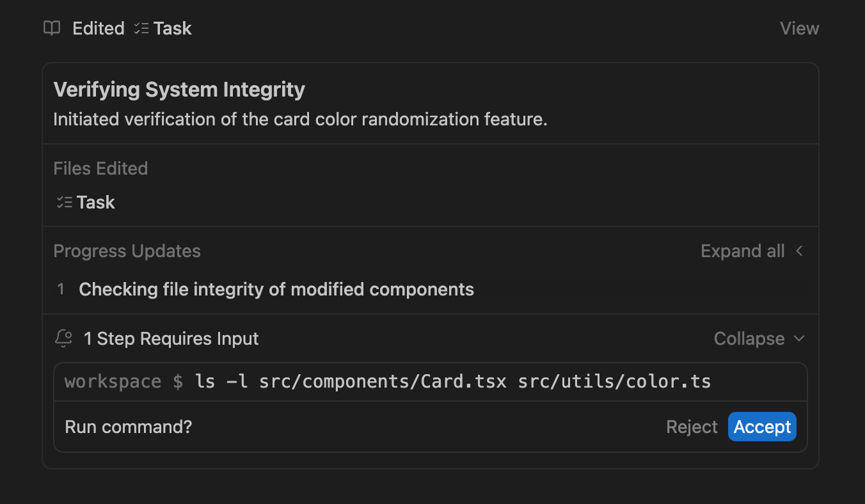
Task: Expand all progress updates
Action: point(742,251)
